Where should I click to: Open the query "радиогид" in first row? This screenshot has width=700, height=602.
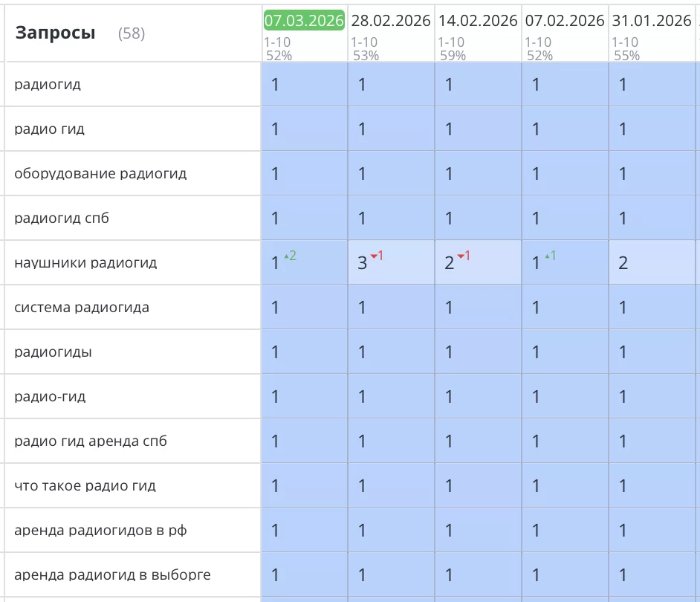tap(48, 84)
